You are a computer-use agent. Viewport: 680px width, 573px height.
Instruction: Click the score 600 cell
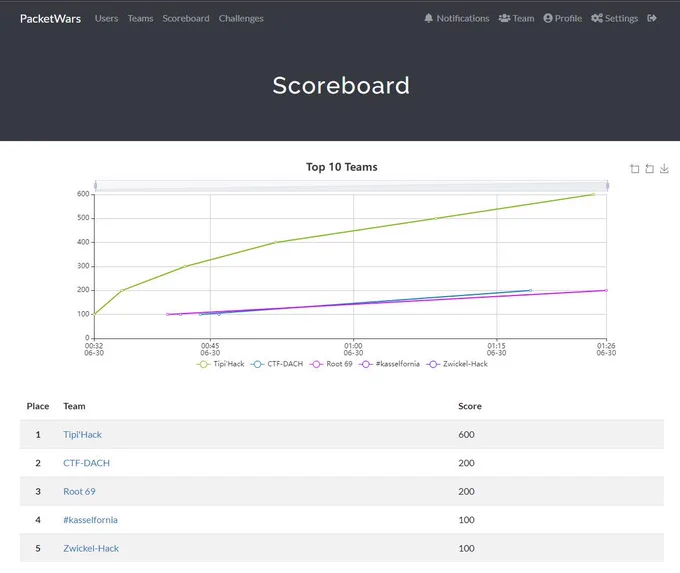466,435
